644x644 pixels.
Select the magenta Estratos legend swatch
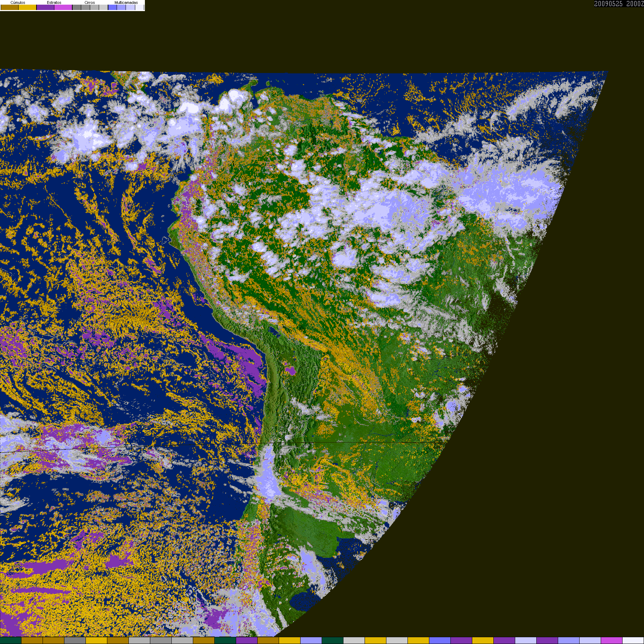[x=63, y=7]
